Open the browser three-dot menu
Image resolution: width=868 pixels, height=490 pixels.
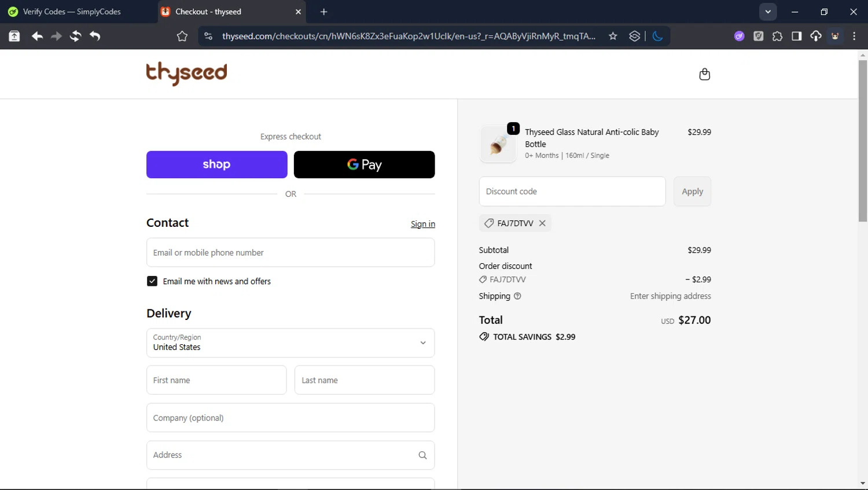[x=854, y=36]
